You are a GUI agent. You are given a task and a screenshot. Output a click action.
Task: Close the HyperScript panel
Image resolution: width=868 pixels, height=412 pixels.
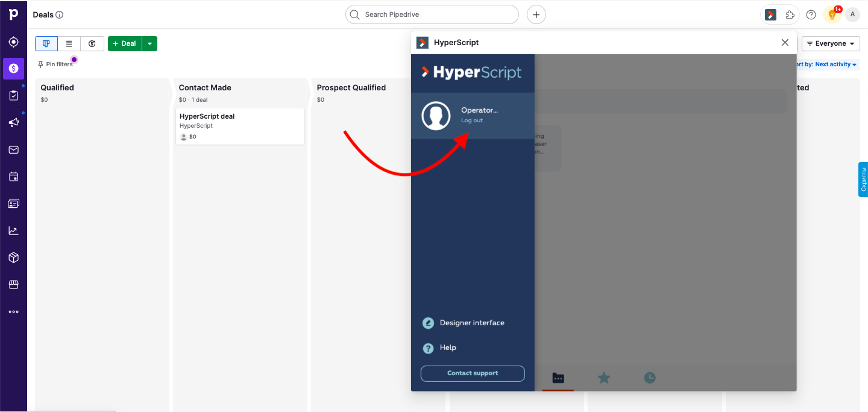(x=785, y=42)
